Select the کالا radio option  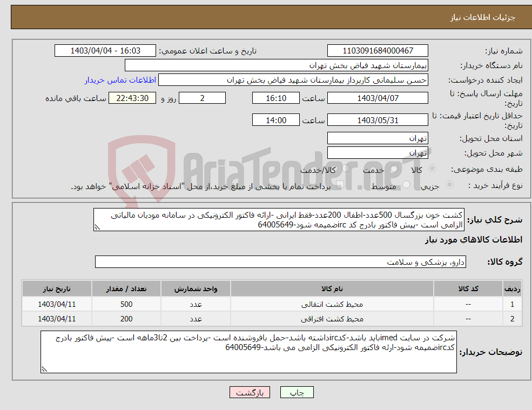[432, 169]
